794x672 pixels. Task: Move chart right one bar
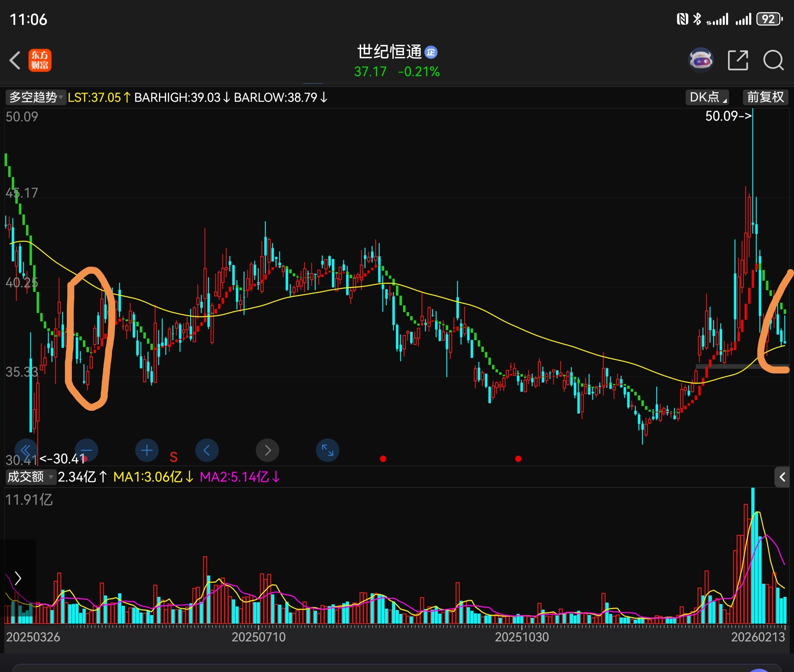click(x=267, y=450)
